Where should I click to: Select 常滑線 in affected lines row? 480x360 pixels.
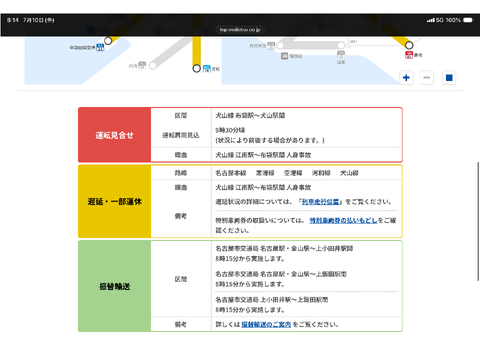tap(265, 173)
